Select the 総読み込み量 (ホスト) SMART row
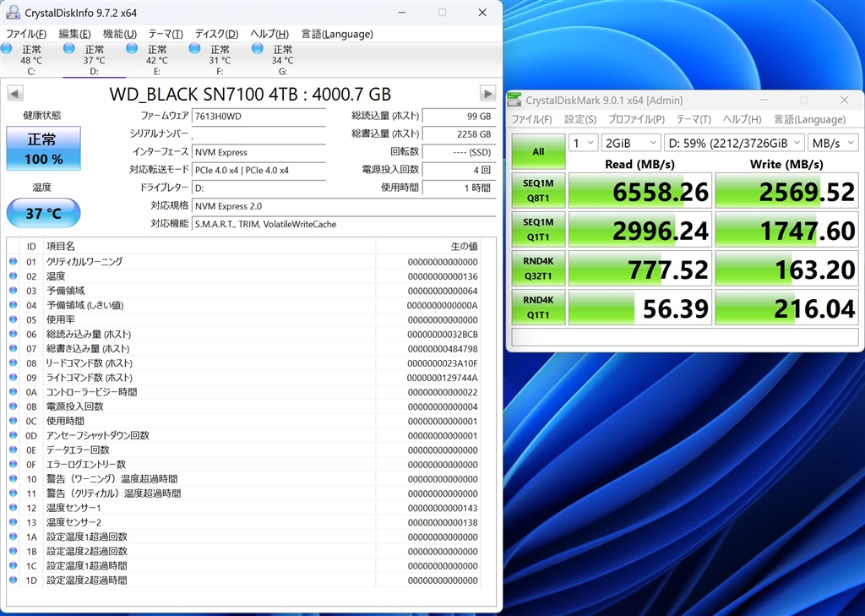 click(244, 334)
